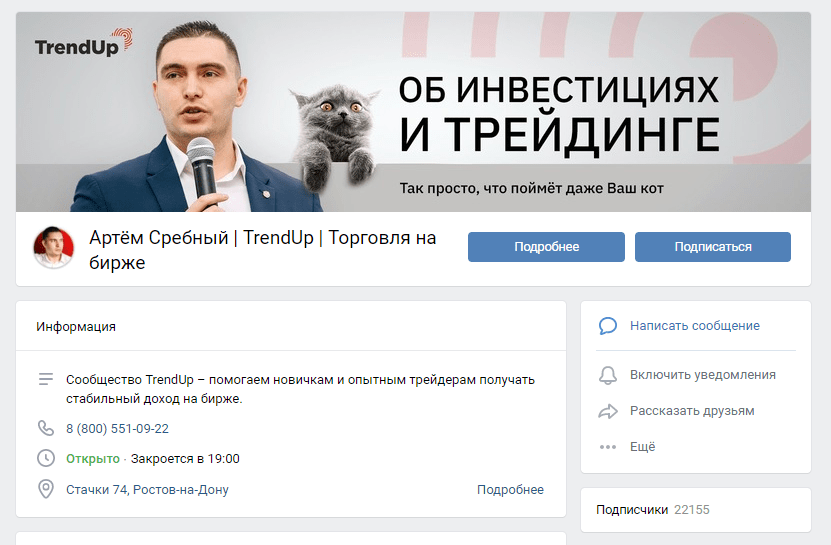Click phone number 8 (800) 551-09-22
Image resolution: width=831 pixels, height=545 pixels.
[117, 428]
